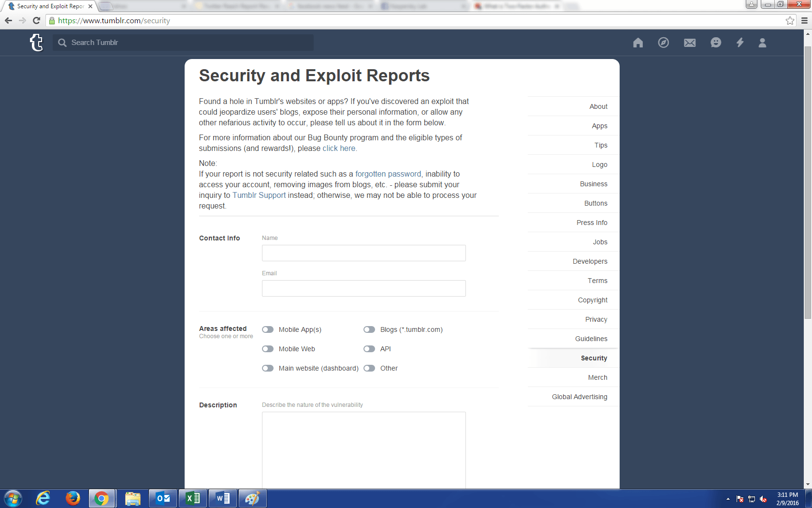The width and height of the screenshot is (812, 508).
Task: Select the About sidebar item
Action: pos(573,106)
